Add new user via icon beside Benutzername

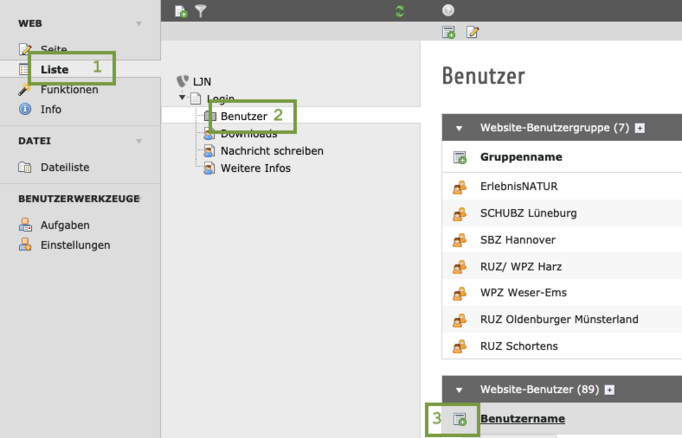[460, 419]
